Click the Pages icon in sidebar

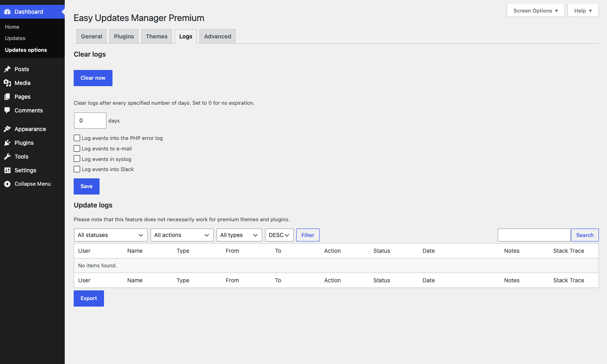[7, 97]
